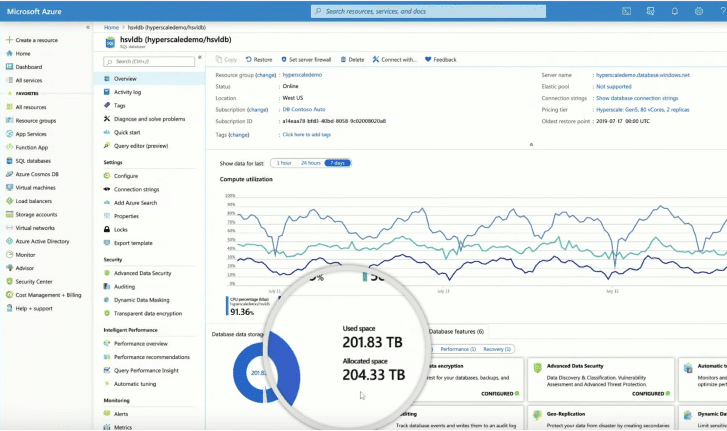This screenshot has width=727, height=431.
Task: Click the Resource groups icon
Action: 9,120
